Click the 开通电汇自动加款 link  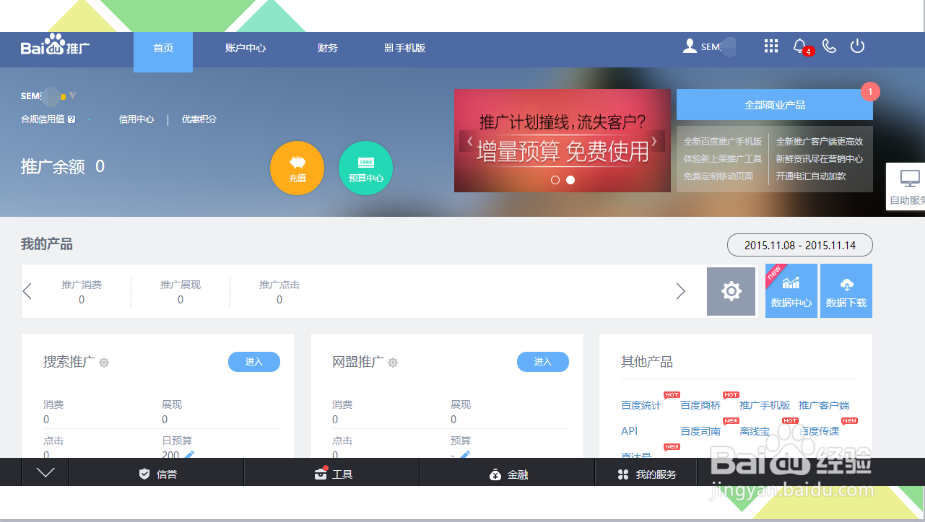pyautogui.click(x=811, y=176)
